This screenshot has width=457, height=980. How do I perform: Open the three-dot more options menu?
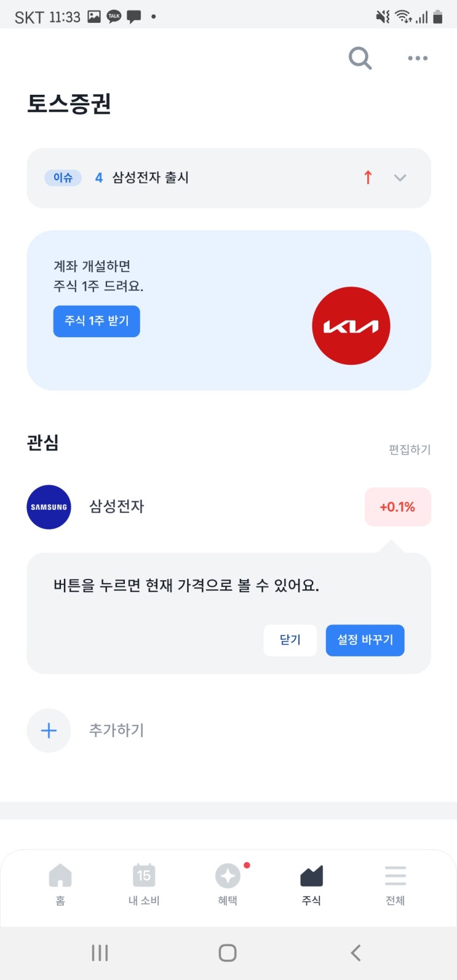tap(418, 58)
